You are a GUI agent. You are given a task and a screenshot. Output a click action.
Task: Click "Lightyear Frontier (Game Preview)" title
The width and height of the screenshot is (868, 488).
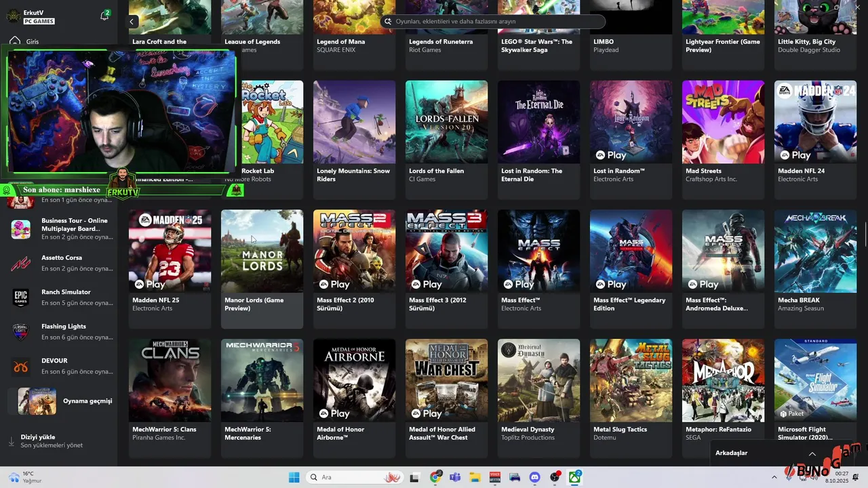click(723, 46)
